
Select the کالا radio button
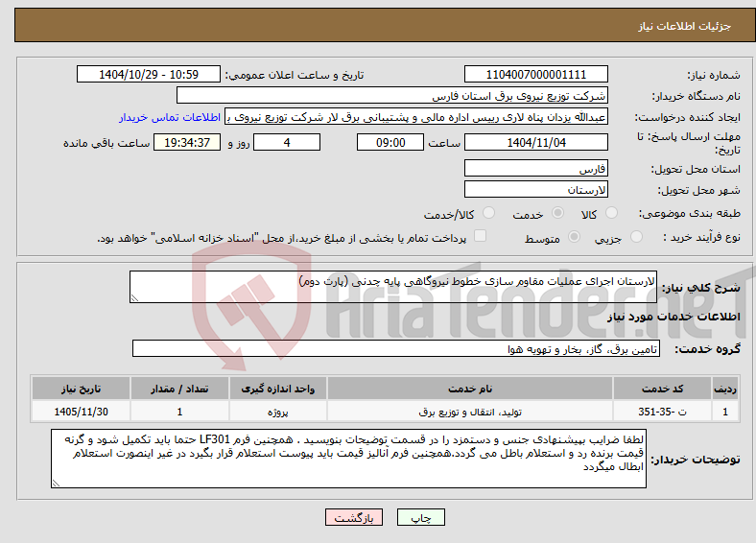coord(611,213)
